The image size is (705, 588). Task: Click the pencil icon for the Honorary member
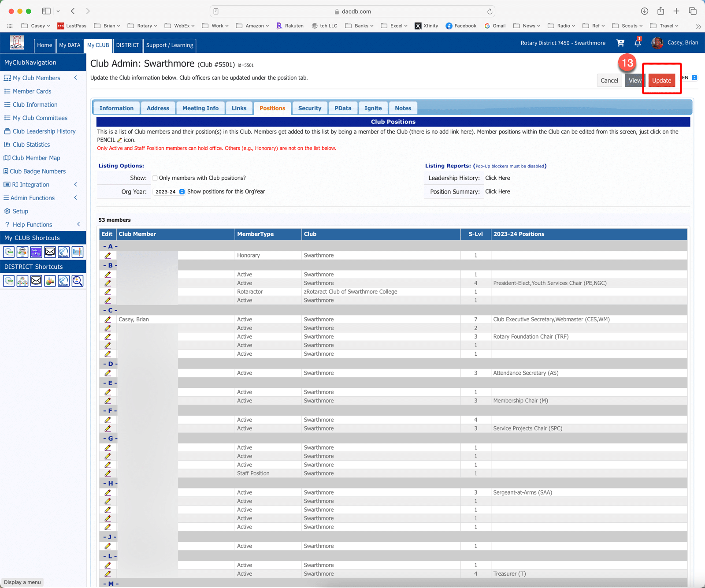pos(108,255)
